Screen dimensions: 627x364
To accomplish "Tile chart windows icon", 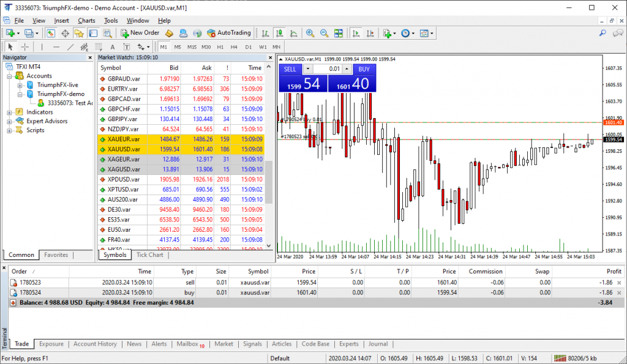I will tap(338, 33).
